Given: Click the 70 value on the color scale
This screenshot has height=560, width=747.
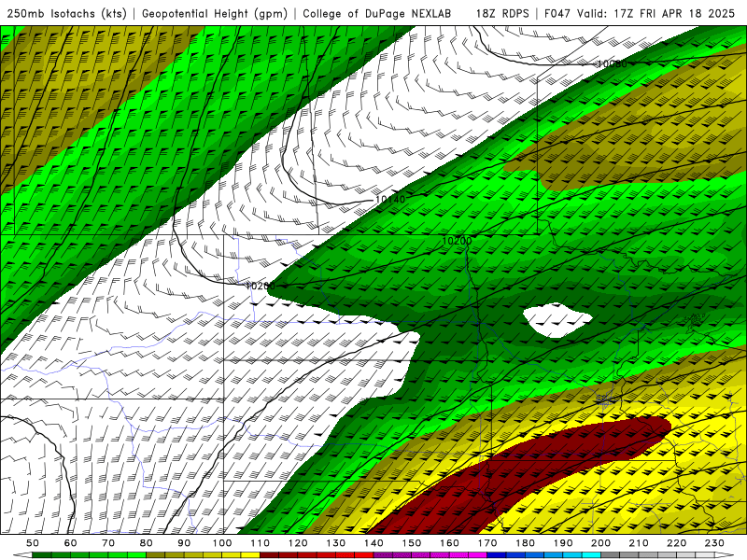Looking at the screenshot, I should (x=108, y=543).
